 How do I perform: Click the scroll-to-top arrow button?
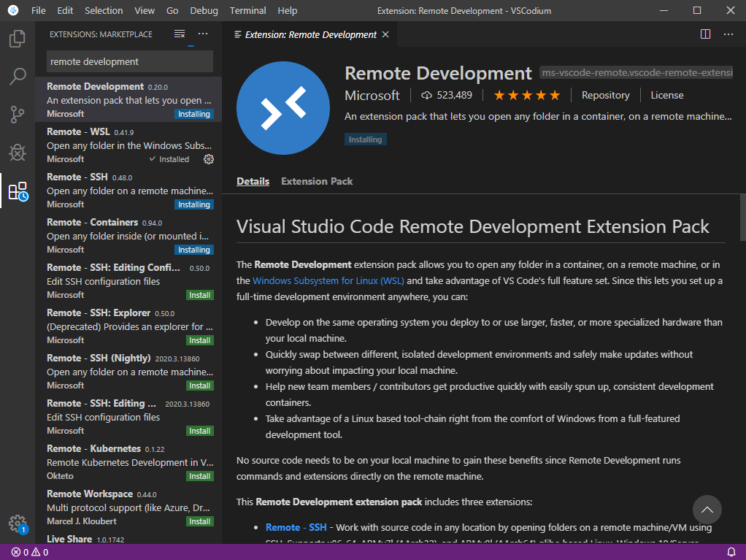pyautogui.click(x=707, y=510)
